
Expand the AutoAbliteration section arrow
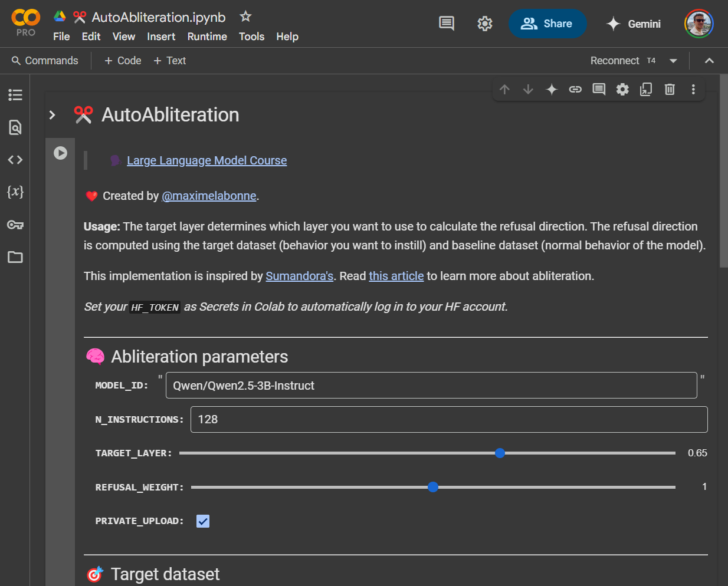tap(53, 115)
